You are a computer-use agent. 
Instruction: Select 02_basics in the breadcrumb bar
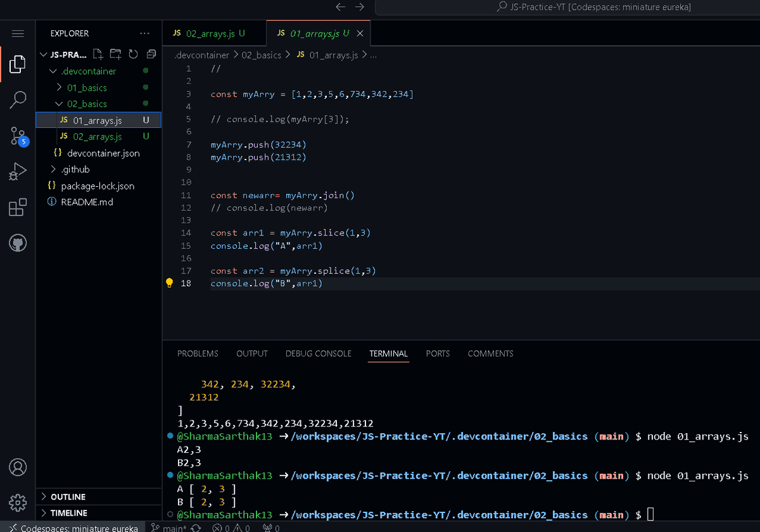[x=262, y=55]
